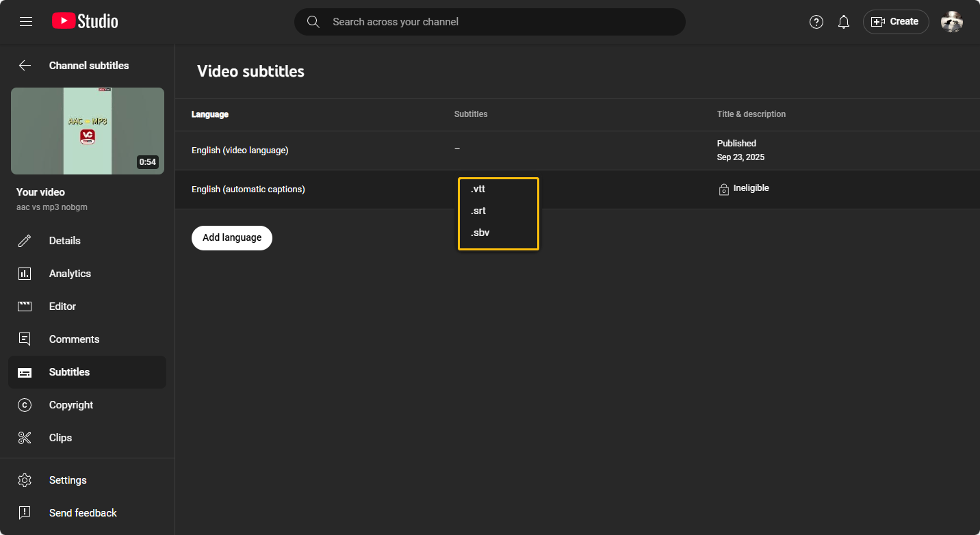This screenshot has height=535, width=980.
Task: Click the search magnifier icon
Action: point(313,22)
